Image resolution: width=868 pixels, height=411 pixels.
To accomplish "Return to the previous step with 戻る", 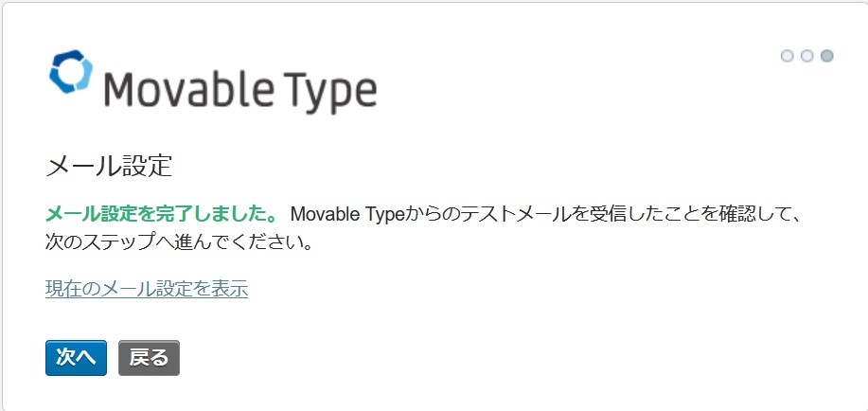I will 149,358.
